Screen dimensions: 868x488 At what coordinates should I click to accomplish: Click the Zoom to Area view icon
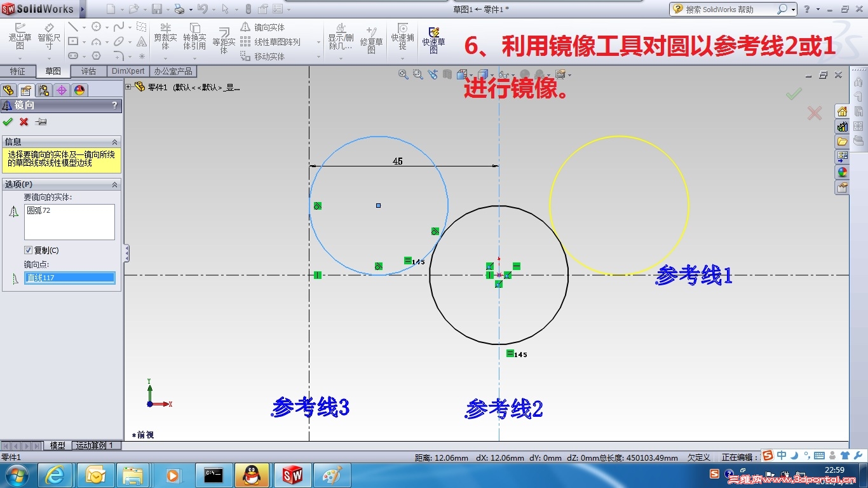click(417, 74)
